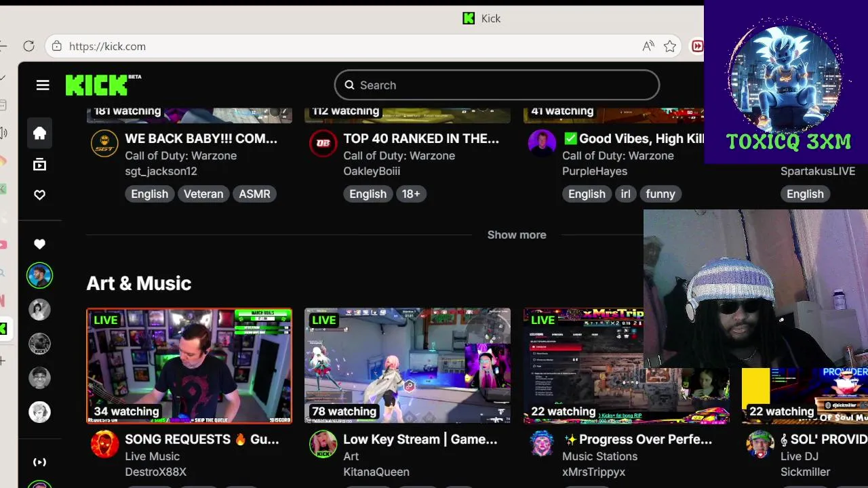Viewport: 868px width, 488px height.
Task: Click Call of Duty: Warzone under OakleyBoiii
Action: point(399,155)
